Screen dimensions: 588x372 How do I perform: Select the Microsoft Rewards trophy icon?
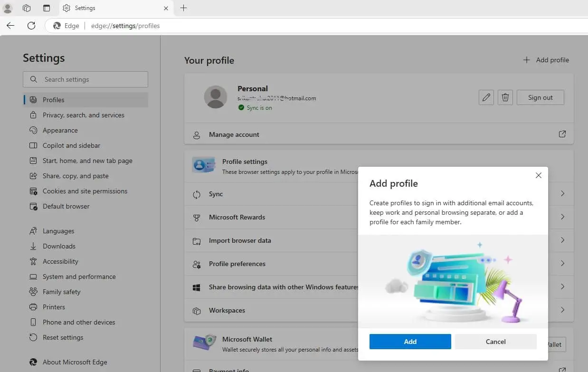coord(197,217)
